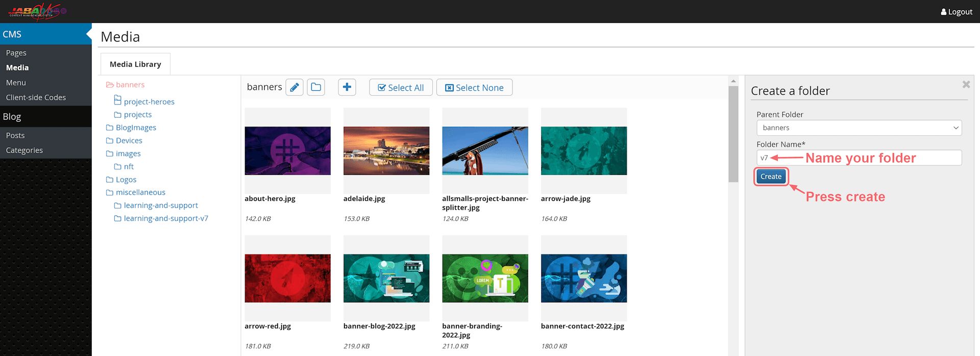Click the new folder icon in toolbar
The image size is (980, 356).
[x=316, y=87]
